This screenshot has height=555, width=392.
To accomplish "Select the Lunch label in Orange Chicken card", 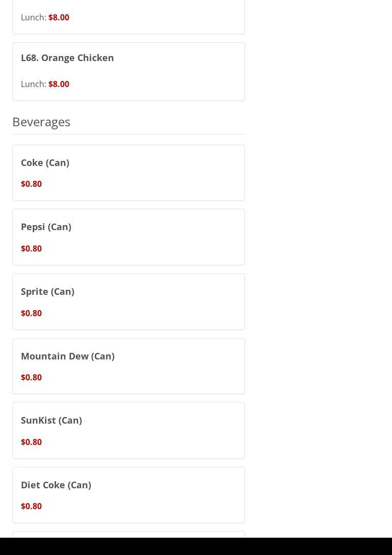I will 33,84.
